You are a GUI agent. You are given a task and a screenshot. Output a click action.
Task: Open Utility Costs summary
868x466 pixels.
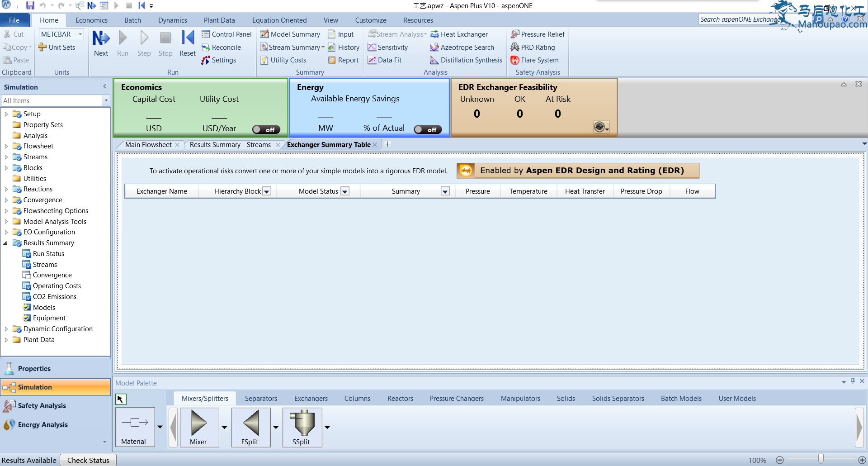pyautogui.click(x=283, y=60)
